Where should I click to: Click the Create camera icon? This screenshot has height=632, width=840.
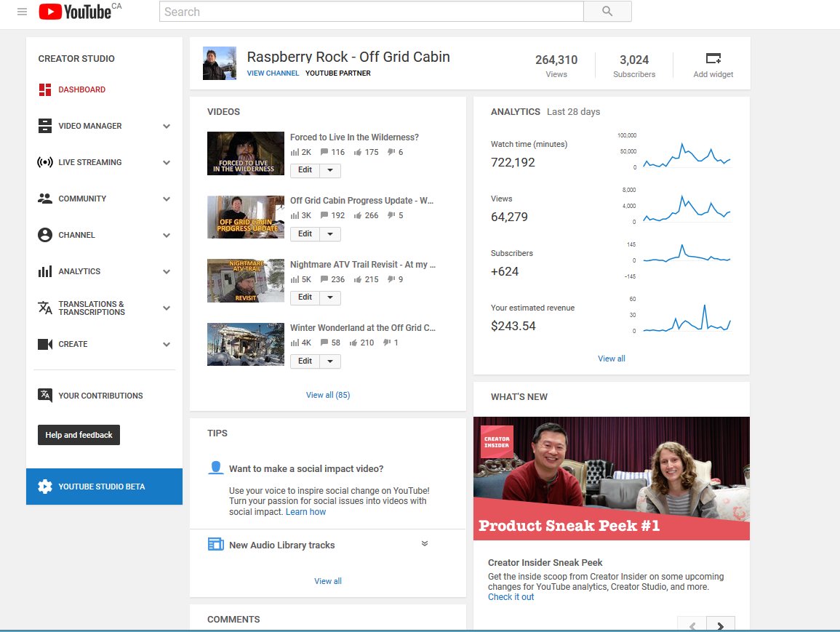click(x=45, y=345)
